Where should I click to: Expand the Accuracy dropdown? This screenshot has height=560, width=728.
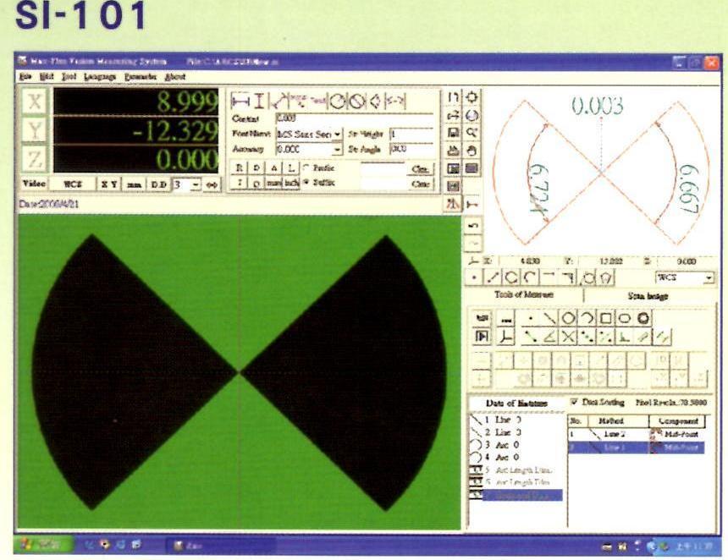(x=338, y=149)
